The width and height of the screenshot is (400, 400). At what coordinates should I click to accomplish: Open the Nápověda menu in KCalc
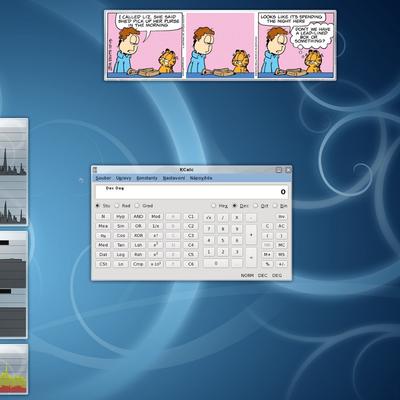201,178
